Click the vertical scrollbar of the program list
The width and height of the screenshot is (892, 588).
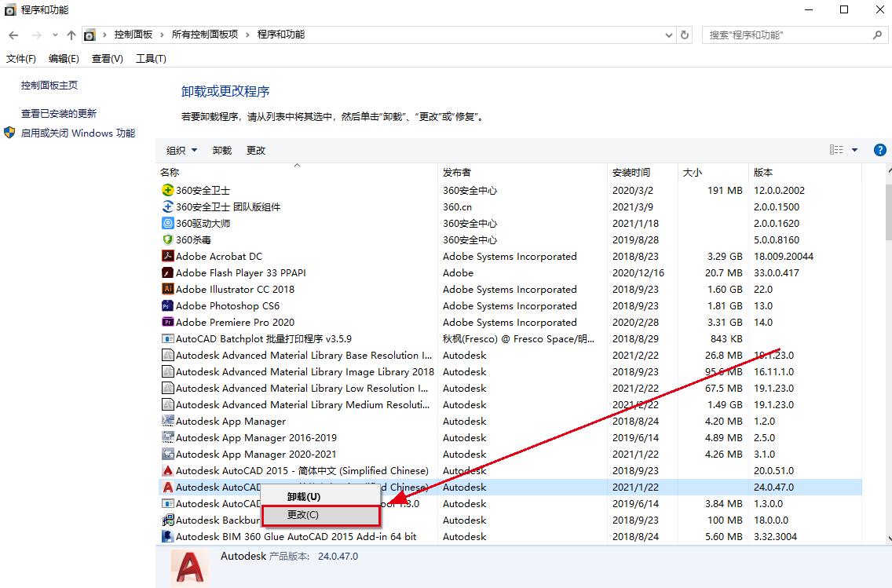pos(889,212)
